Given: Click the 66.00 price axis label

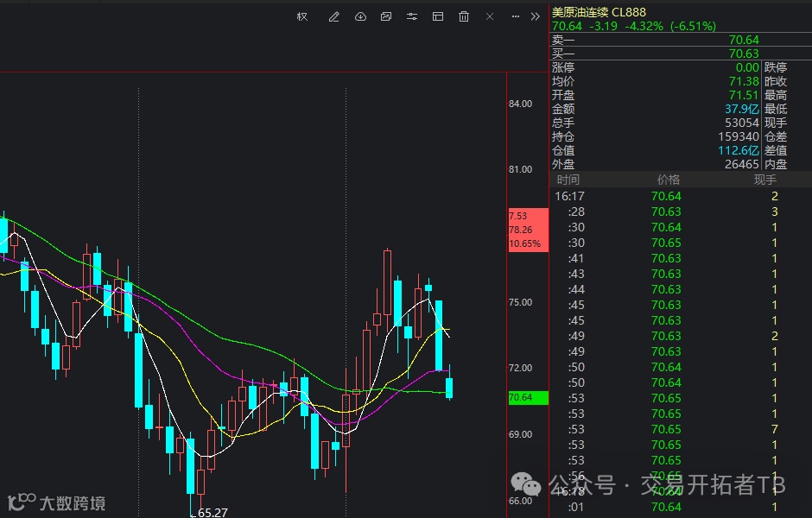Looking at the screenshot, I should (x=520, y=501).
